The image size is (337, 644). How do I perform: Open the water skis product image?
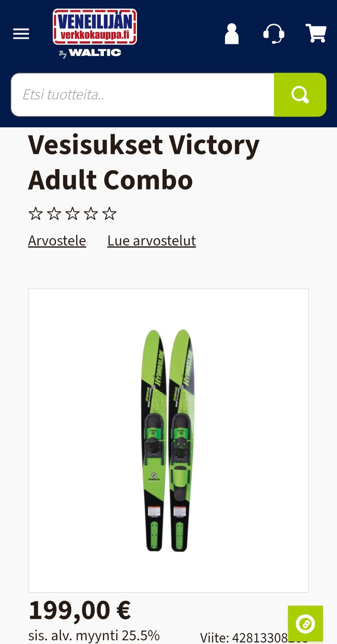[x=168, y=441]
